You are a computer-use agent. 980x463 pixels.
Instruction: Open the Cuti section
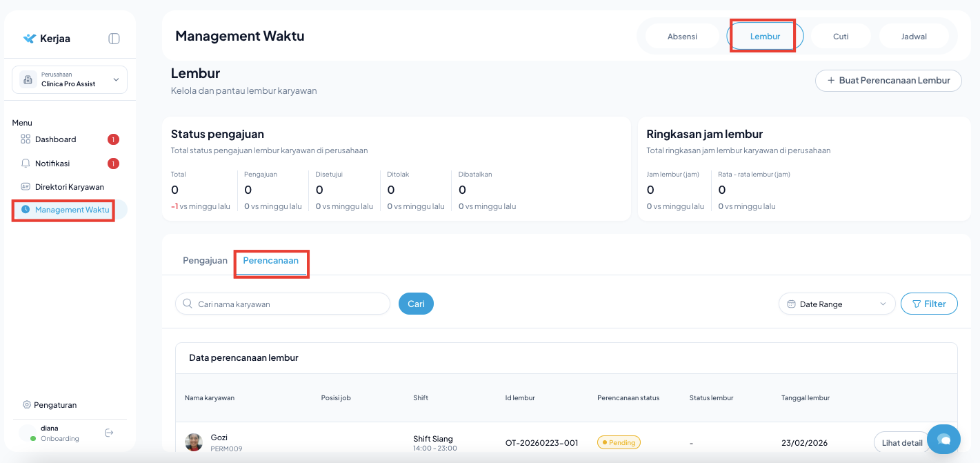coord(841,37)
